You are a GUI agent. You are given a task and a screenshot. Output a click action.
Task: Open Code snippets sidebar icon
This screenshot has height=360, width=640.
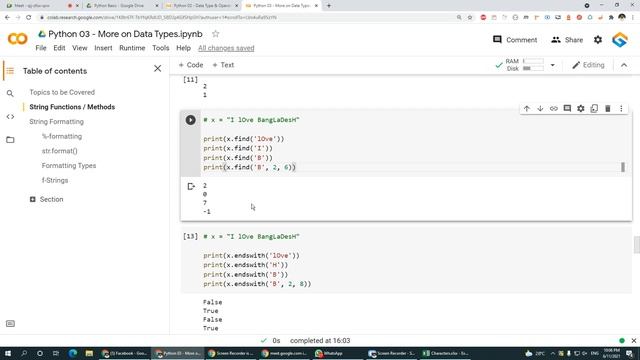10,117
